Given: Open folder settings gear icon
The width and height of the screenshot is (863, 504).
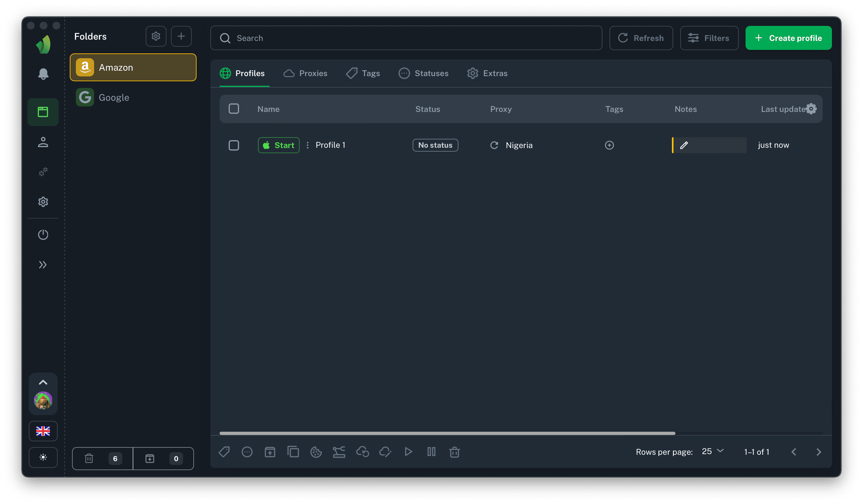Looking at the screenshot, I should click(156, 36).
